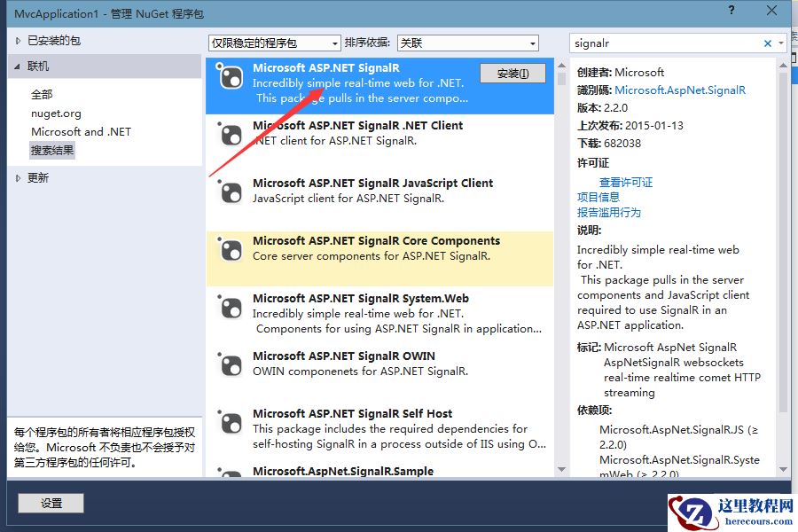Select the Microsoft and .NET source
Image resolution: width=798 pixels, height=532 pixels.
(81, 130)
